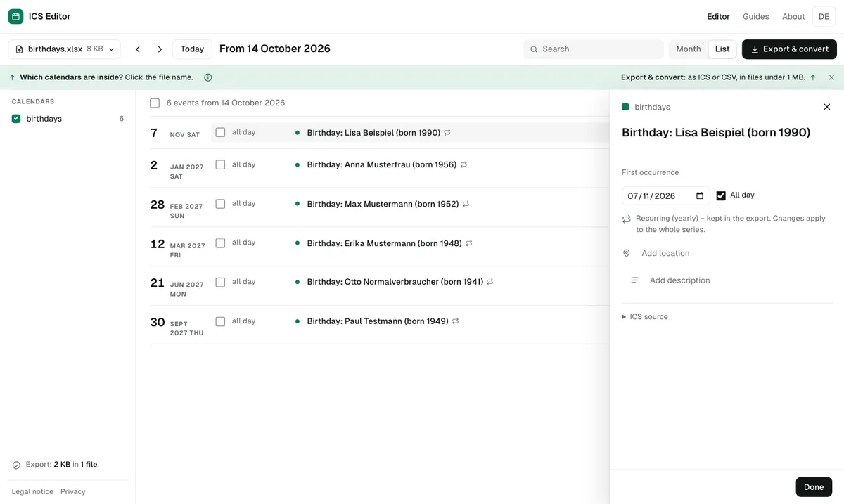This screenshot has height=504, width=844.
Task: Open event Birthday: Paul Testmann (born 1949)
Action: tap(378, 321)
